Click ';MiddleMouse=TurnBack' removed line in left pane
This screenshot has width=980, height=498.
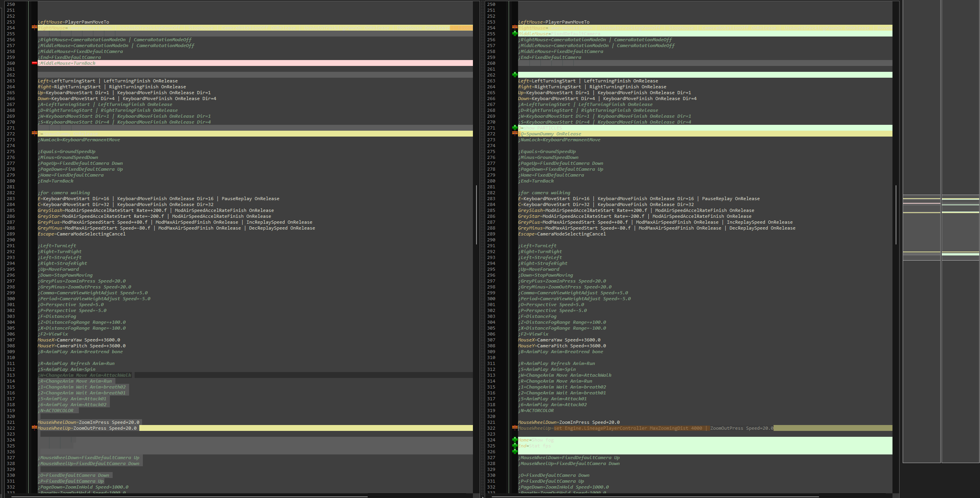click(67, 63)
